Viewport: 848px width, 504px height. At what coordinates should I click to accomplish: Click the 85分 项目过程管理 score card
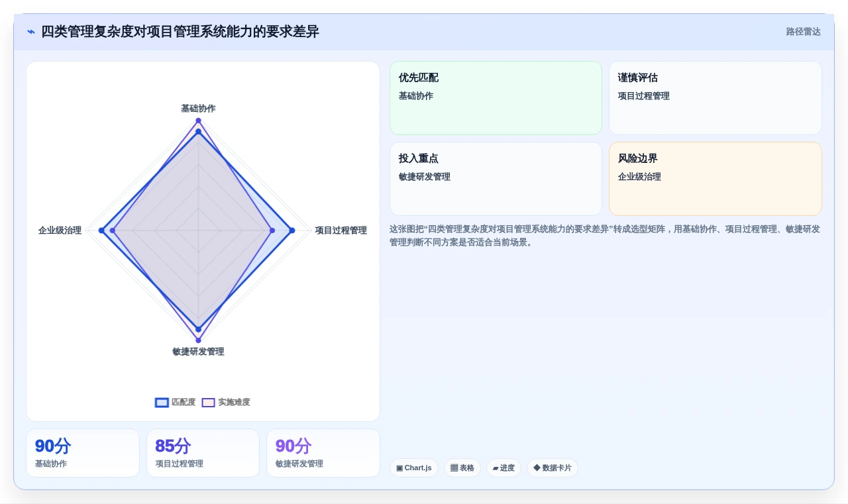203,453
